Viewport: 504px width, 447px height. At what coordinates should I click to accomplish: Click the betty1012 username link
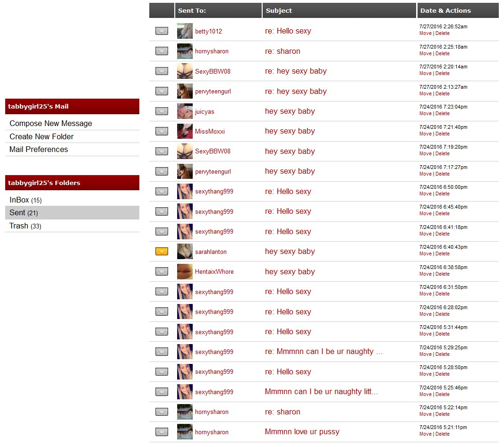point(208,32)
